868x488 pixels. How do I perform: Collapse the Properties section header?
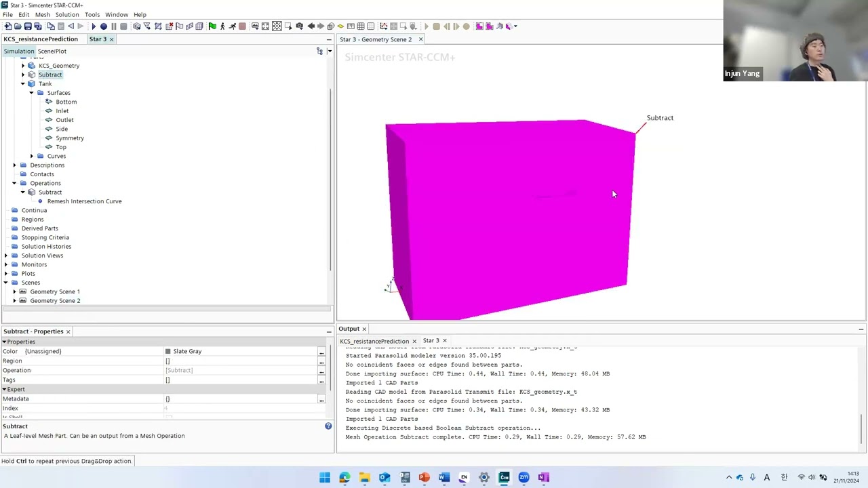[x=4, y=342]
